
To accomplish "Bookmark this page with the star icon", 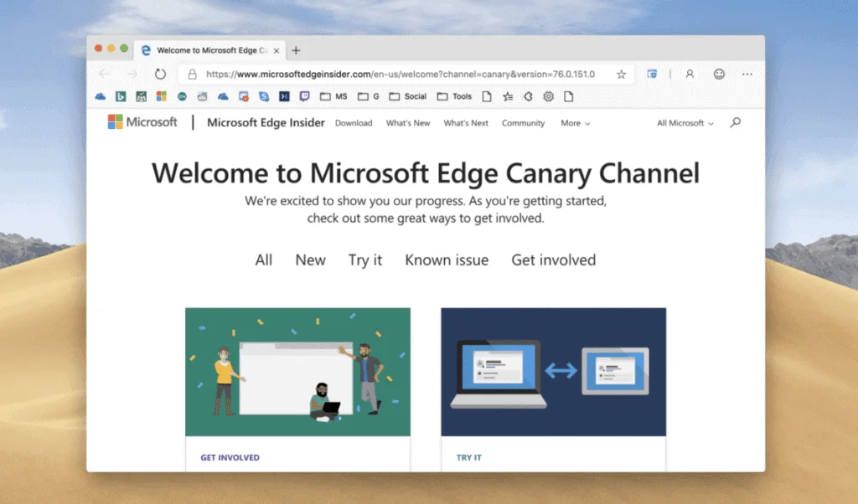I will tap(621, 74).
